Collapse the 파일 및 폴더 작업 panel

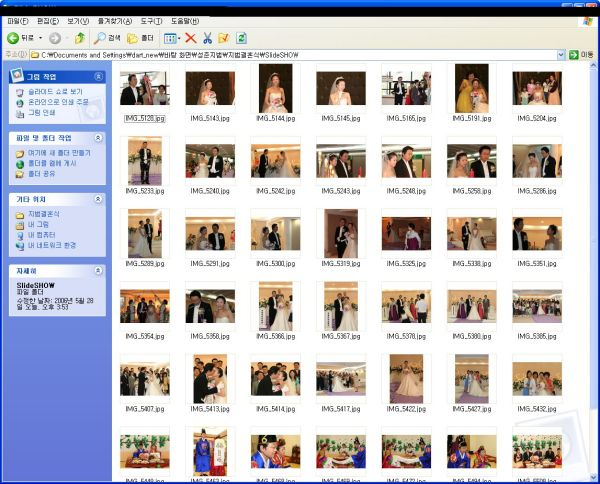(x=98, y=137)
